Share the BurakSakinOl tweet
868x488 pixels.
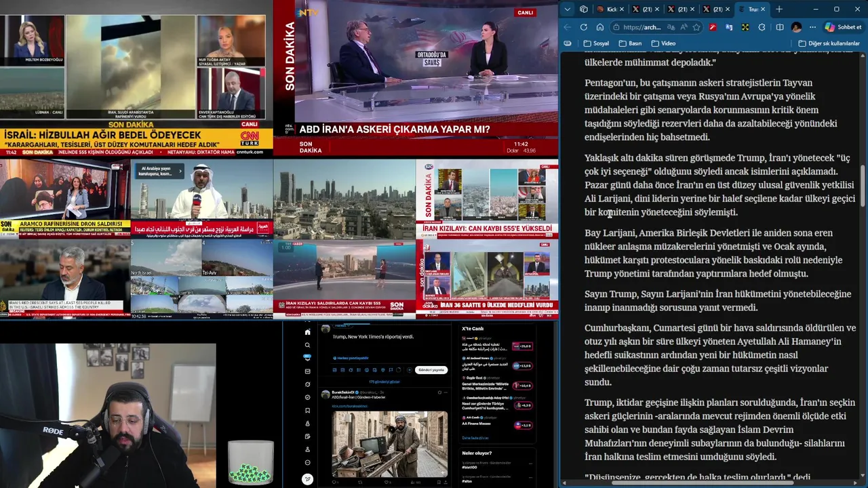446,482
